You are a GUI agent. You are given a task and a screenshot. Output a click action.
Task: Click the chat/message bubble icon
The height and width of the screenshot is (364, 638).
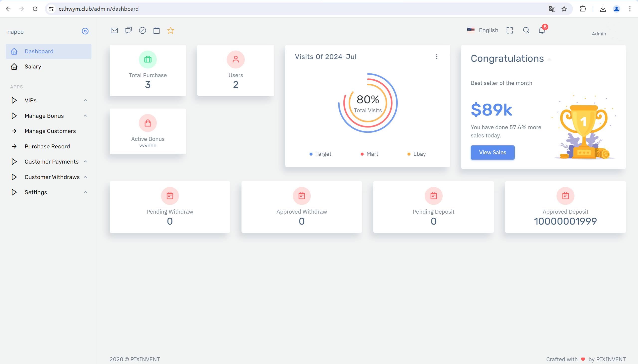point(128,30)
